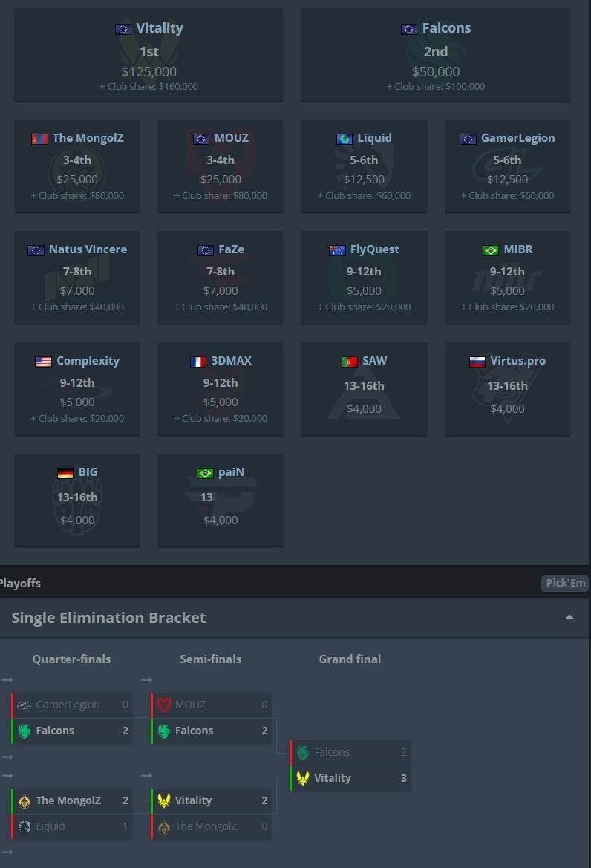591x868 pixels.
Task: Click the EU flag beside Natus Vincere
Action: coord(36,250)
